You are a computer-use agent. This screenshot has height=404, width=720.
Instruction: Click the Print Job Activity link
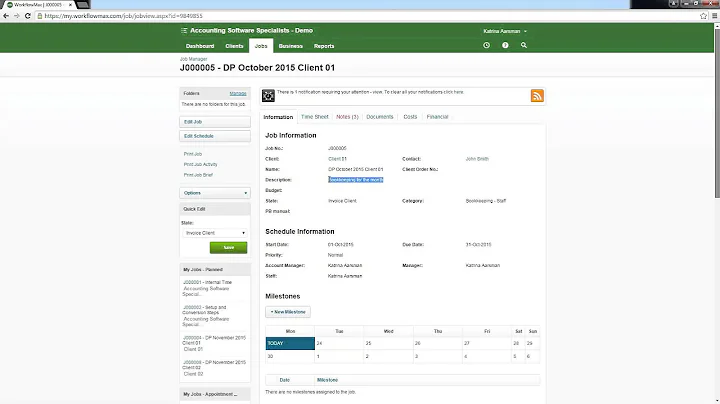201,164
